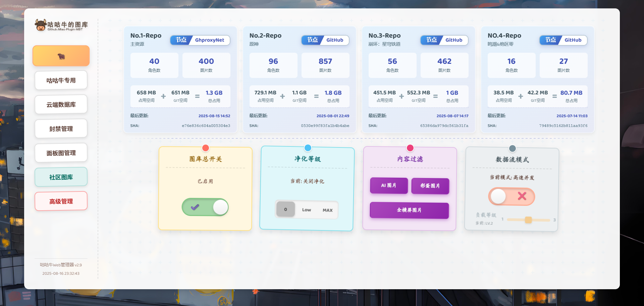
Task: Select 面板图管理 in the sidebar
Action: coord(61,153)
